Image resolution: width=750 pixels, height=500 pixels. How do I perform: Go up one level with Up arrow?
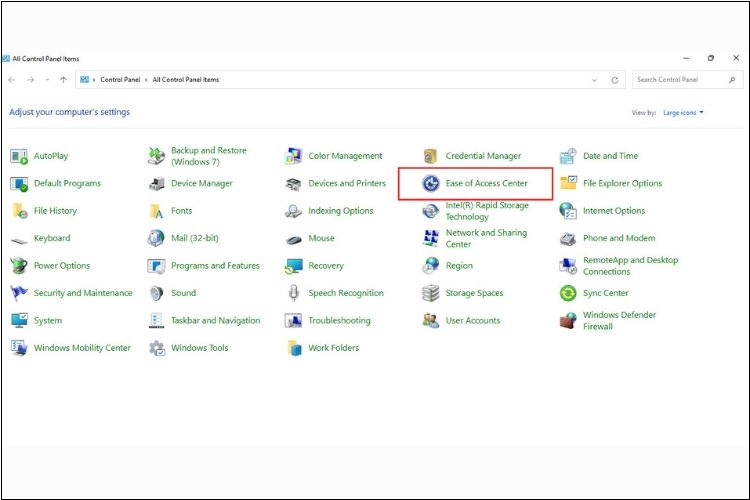click(64, 80)
